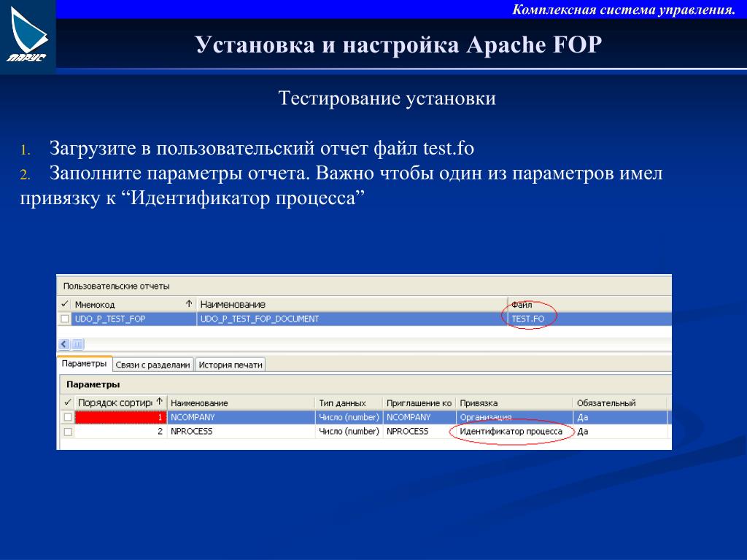Select the NCOMPANY cell in the Наименование column
Image resolution: width=747 pixels, height=560 pixels.
pyautogui.click(x=241, y=417)
